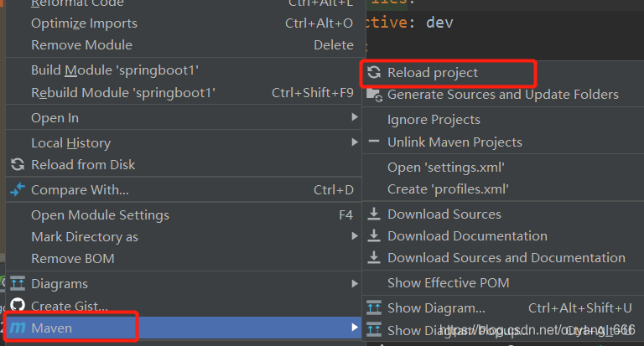Viewport: 644px width, 346px height.
Task: Click the Ctrl+Alt+O shortcut label
Action: (x=319, y=23)
